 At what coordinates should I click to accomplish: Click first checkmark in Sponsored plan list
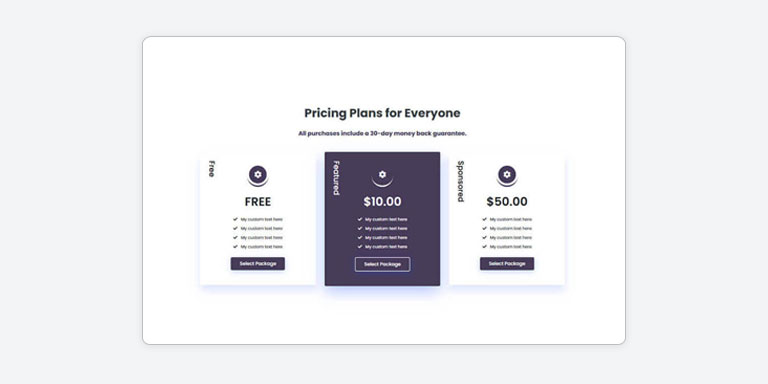(x=484, y=219)
